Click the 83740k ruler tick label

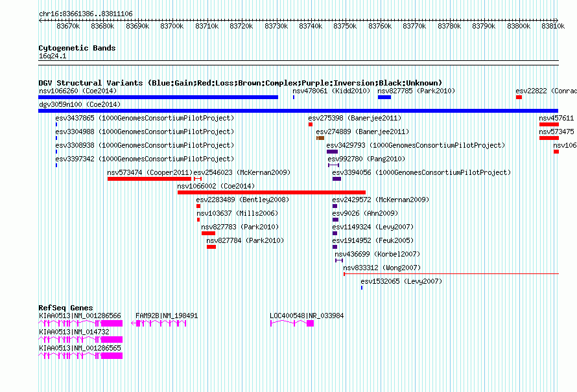(310, 26)
